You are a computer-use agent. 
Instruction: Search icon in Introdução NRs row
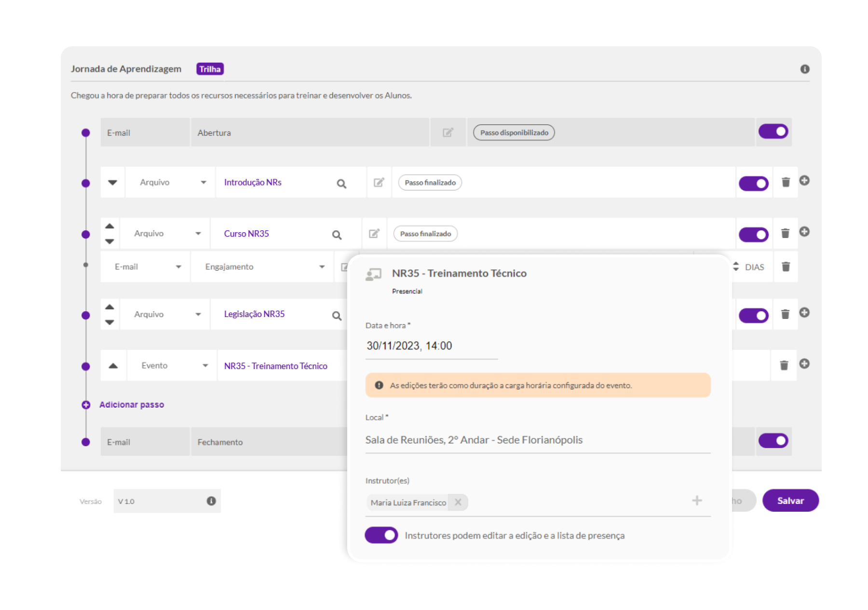click(x=341, y=184)
